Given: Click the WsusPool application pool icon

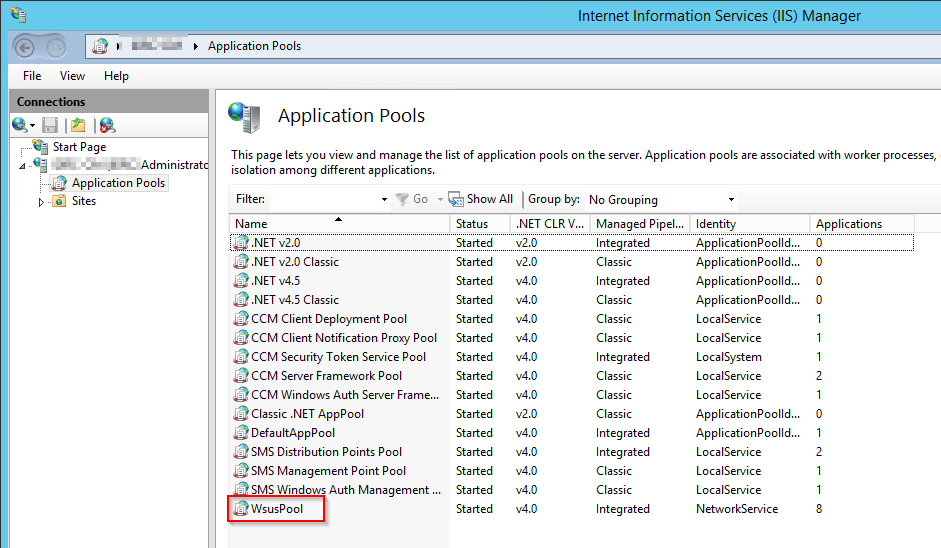Looking at the screenshot, I should tap(240, 509).
